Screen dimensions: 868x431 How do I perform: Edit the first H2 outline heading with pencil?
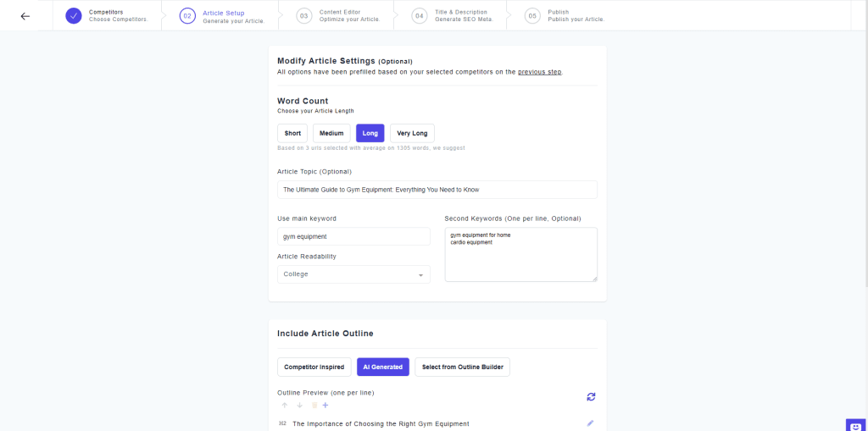(590, 423)
